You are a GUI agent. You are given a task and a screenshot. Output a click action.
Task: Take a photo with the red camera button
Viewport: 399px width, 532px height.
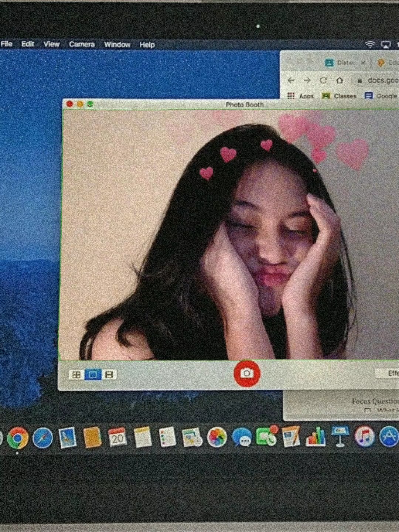(247, 374)
